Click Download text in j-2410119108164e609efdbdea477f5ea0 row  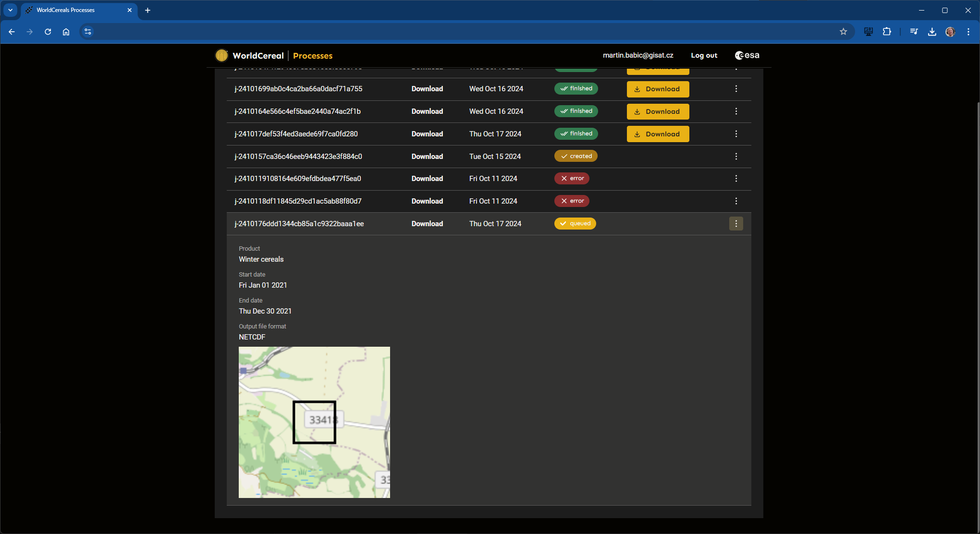427,179
